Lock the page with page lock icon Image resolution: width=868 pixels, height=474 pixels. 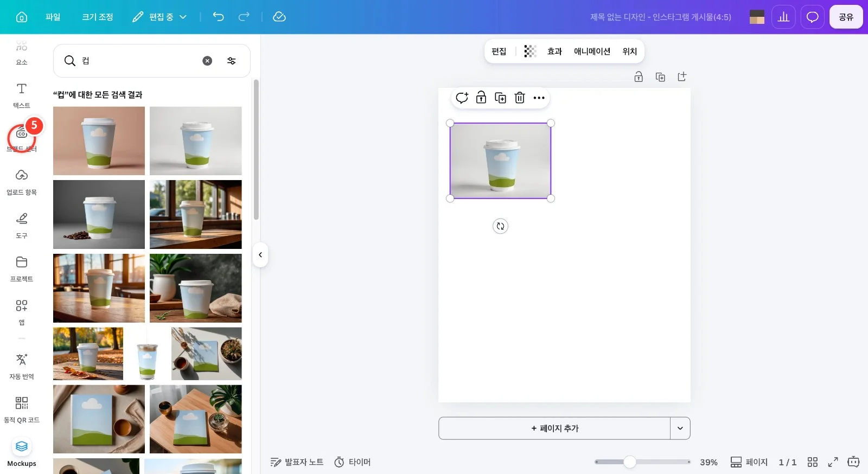coord(639,77)
